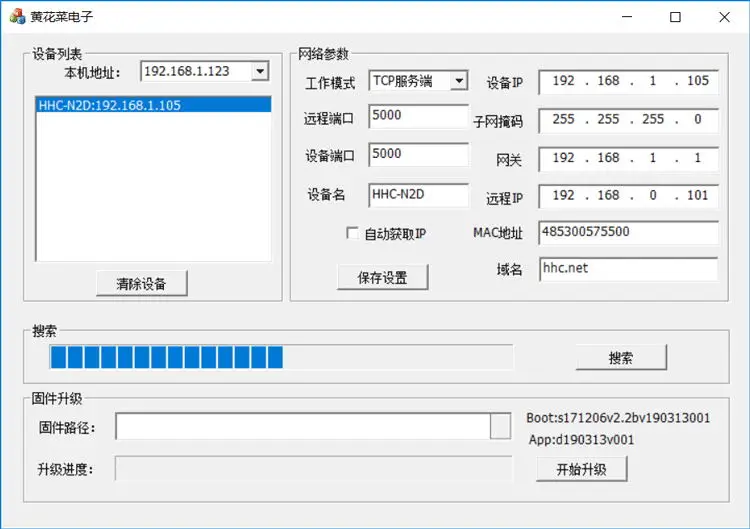The image size is (750, 529).
Task: Click the 网关 field 192.168.1.1
Action: click(629, 159)
